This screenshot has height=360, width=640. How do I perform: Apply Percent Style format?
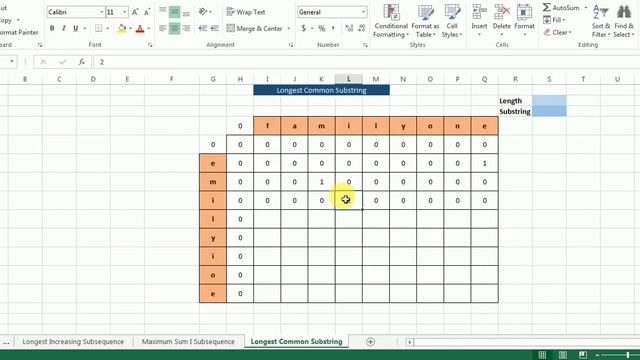tap(322, 29)
